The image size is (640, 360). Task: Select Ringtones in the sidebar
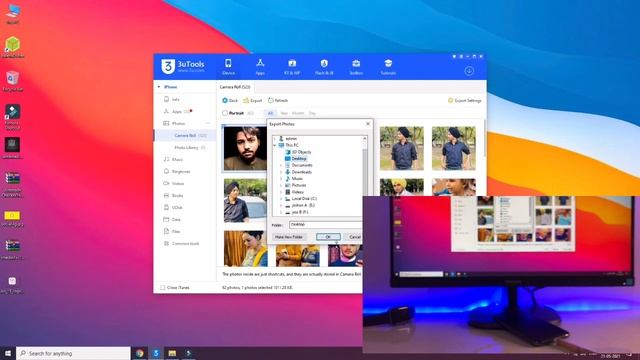point(181,171)
